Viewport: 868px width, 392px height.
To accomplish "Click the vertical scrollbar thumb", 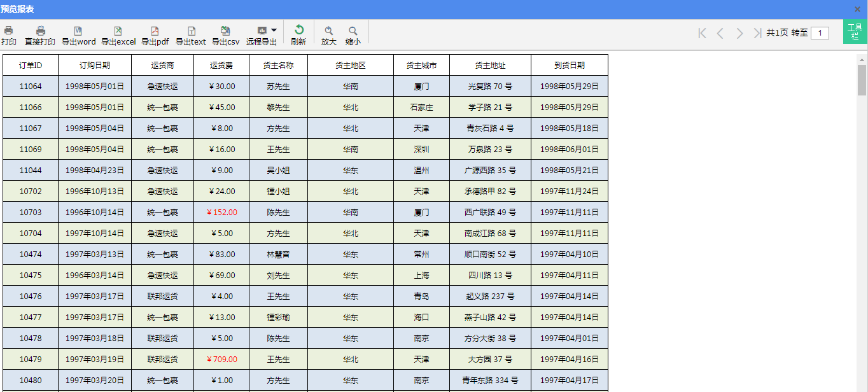I will [862, 80].
